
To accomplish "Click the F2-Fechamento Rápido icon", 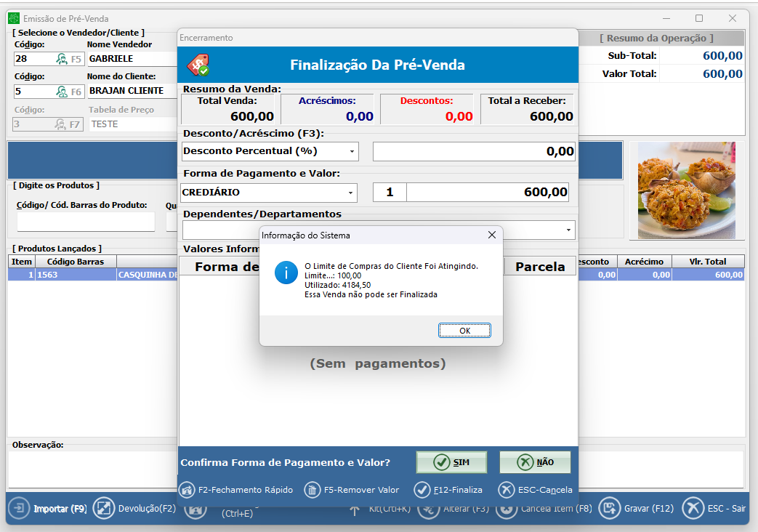I will [x=187, y=490].
